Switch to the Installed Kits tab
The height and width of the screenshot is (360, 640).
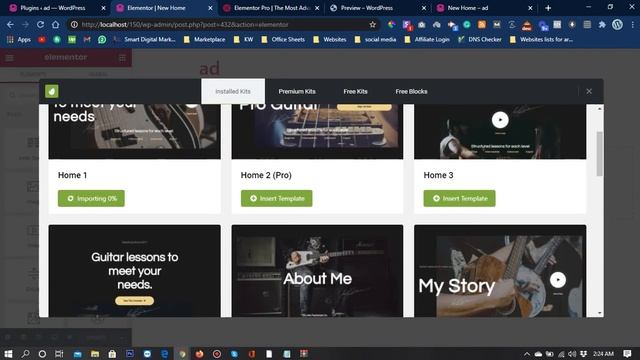point(233,91)
